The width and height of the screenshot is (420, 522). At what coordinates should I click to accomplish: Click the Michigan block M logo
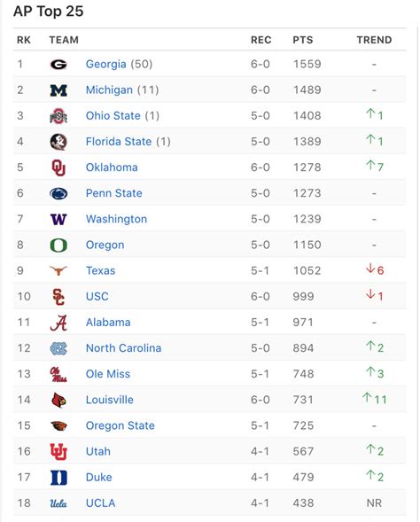pos(58,90)
